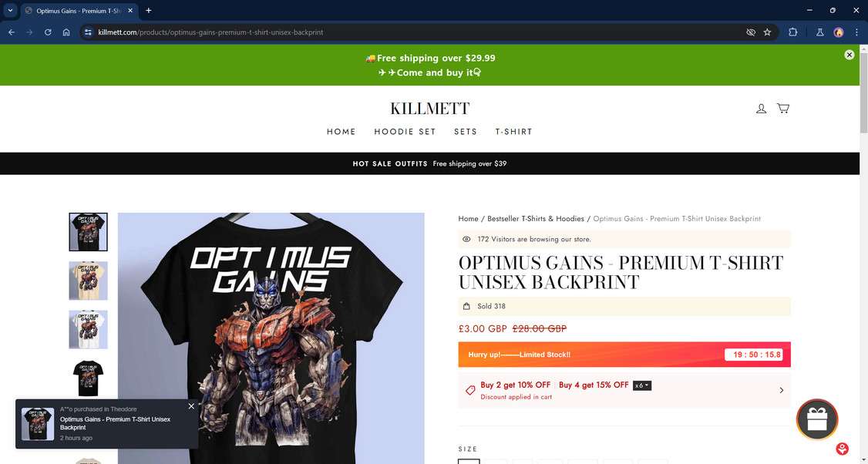The width and height of the screenshot is (868, 464).
Task: Expand the discount offers chevron arrow
Action: (781, 390)
